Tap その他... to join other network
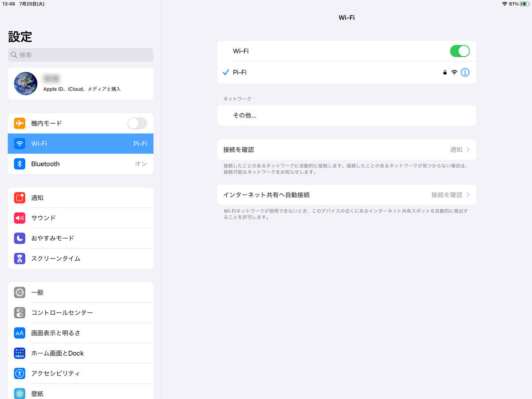532x399 pixels. pos(347,115)
